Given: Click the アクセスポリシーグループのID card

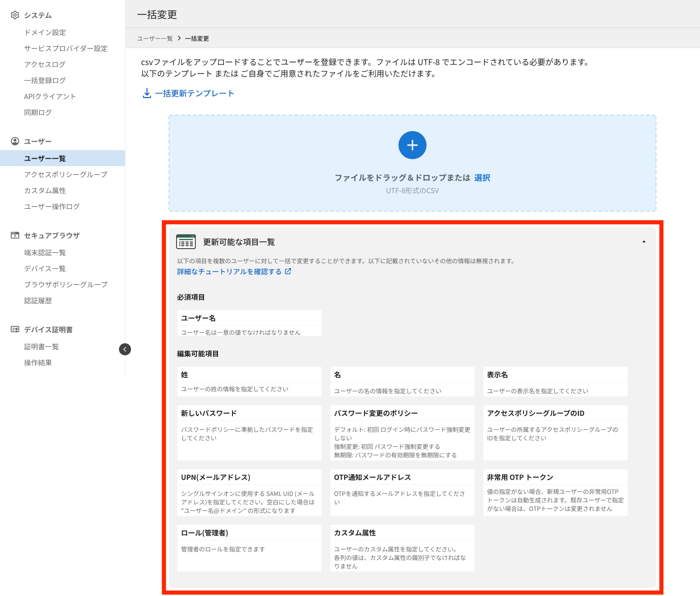Looking at the screenshot, I should tap(555, 433).
